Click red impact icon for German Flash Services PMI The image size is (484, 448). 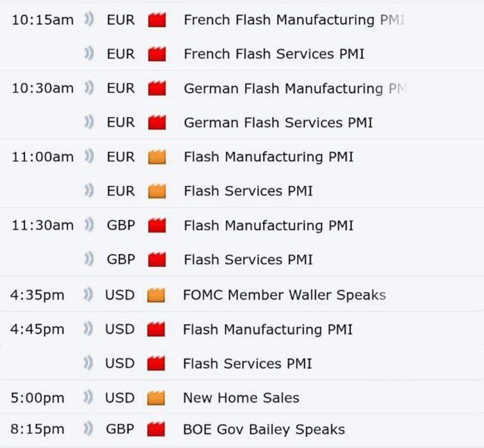[x=157, y=123]
